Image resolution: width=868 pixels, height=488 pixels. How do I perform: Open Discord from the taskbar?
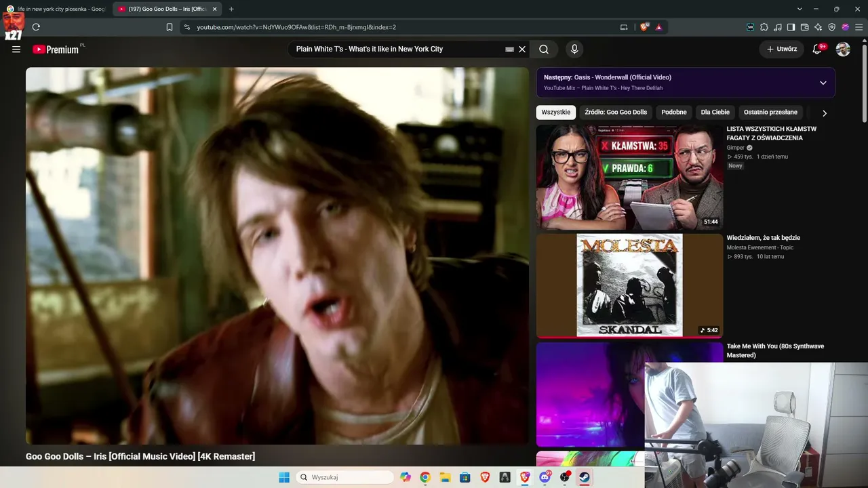545,477
